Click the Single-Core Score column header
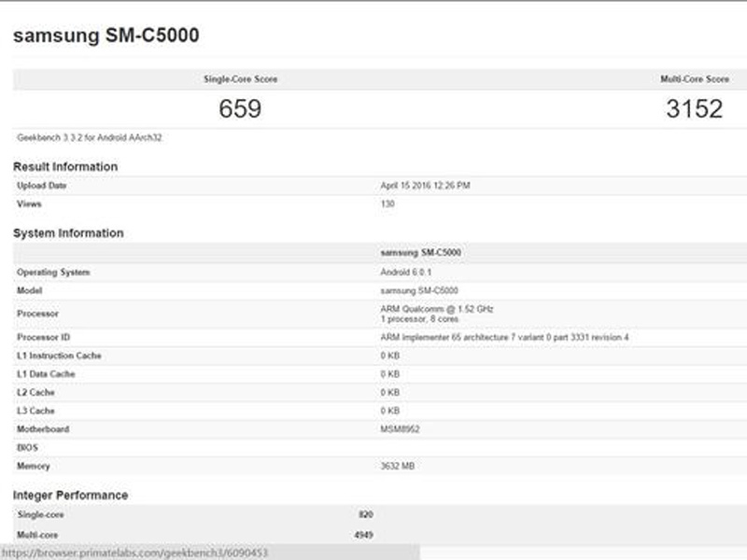747x560 pixels. click(x=241, y=79)
